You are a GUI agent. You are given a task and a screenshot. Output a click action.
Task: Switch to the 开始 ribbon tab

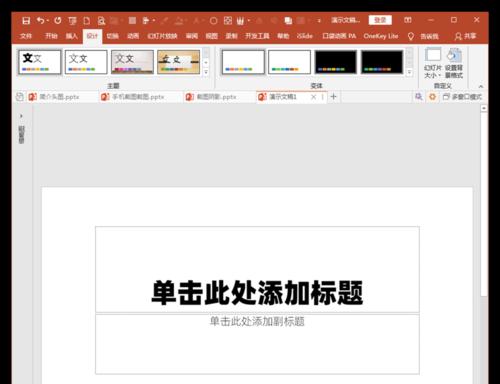click(51, 36)
